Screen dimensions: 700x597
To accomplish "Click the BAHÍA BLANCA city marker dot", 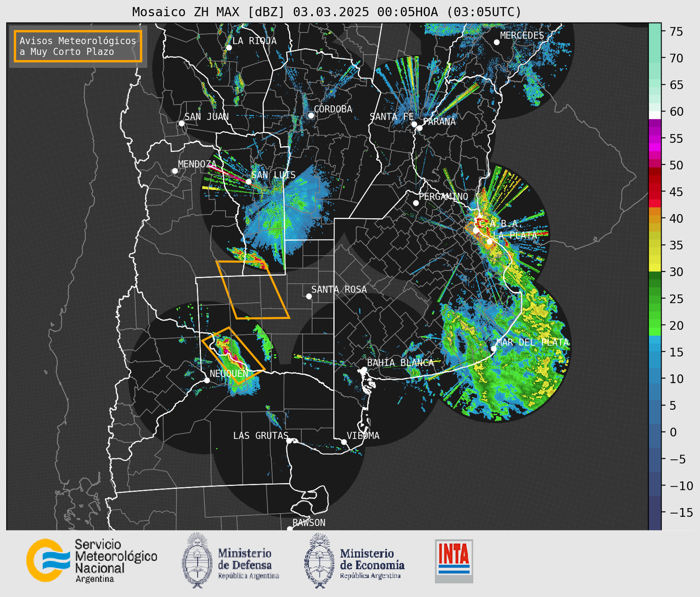I will (x=364, y=369).
